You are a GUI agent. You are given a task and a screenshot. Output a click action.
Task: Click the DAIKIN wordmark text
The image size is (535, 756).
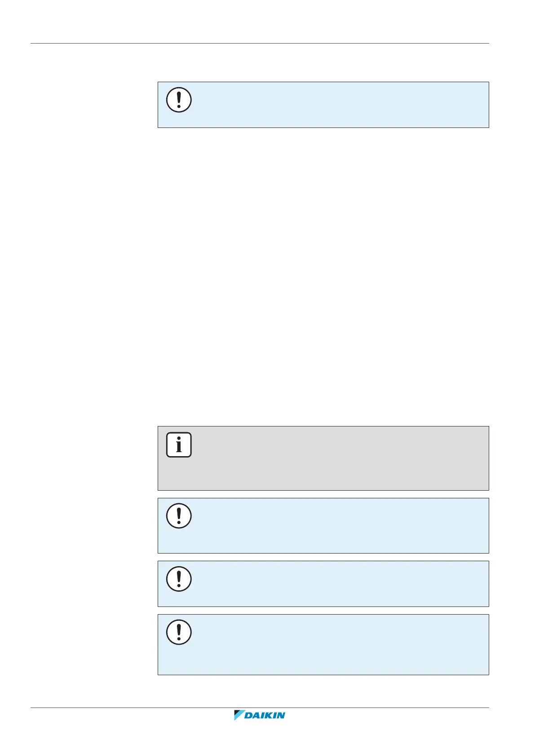pyautogui.click(x=265, y=716)
